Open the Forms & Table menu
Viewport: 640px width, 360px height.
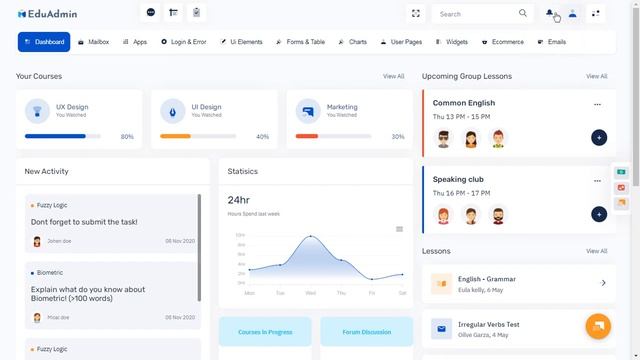[x=300, y=42]
